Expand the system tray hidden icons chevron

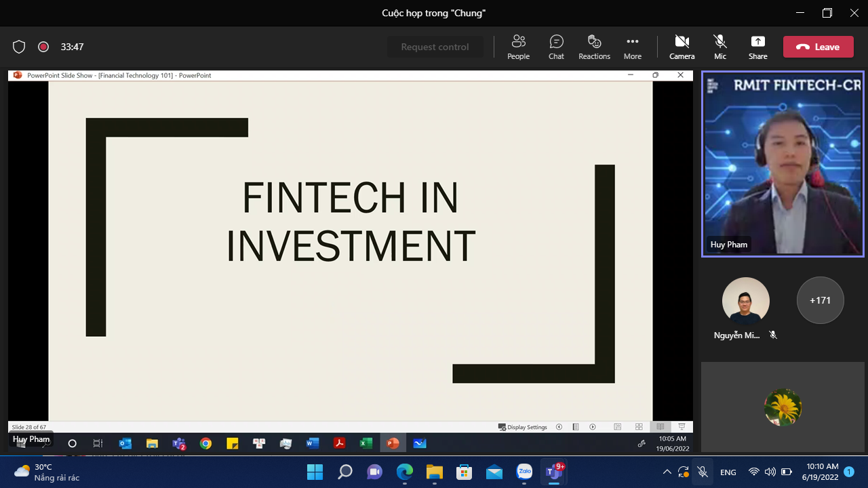667,472
